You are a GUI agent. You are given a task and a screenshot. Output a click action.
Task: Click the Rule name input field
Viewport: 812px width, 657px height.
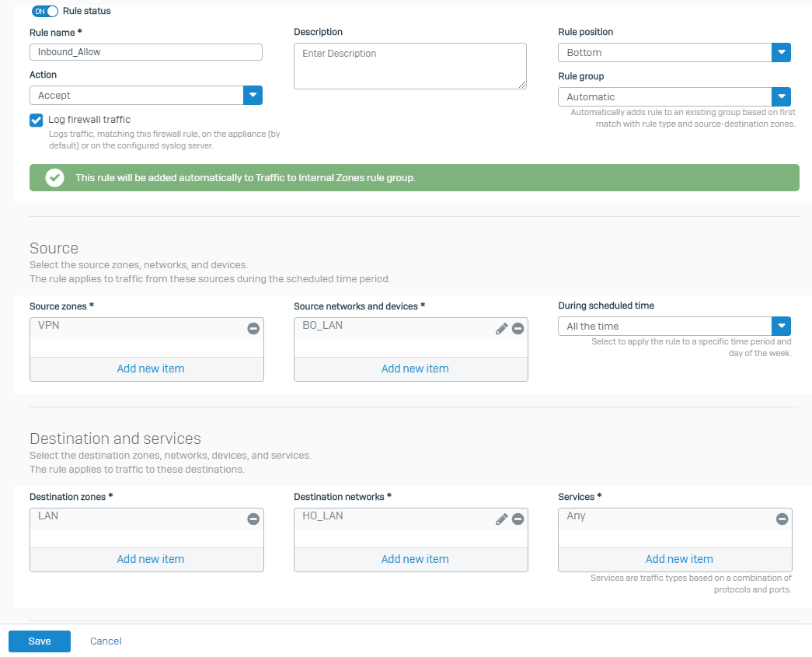(146, 52)
